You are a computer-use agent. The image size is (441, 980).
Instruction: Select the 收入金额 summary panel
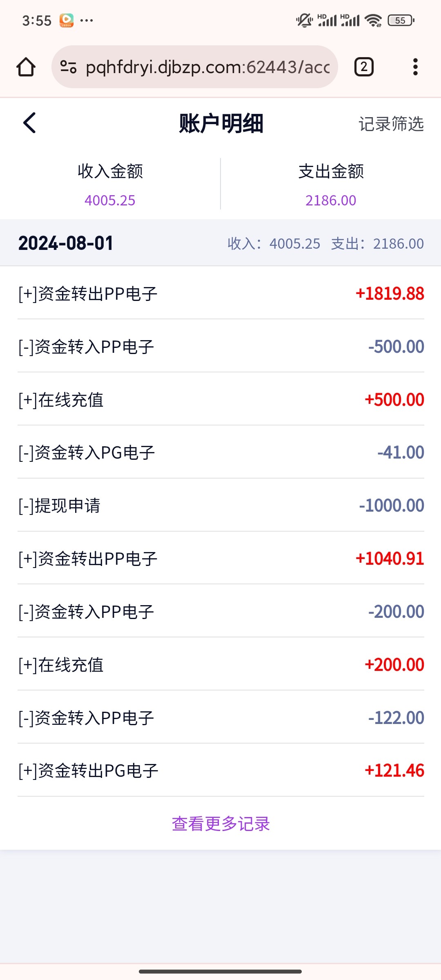[110, 185]
